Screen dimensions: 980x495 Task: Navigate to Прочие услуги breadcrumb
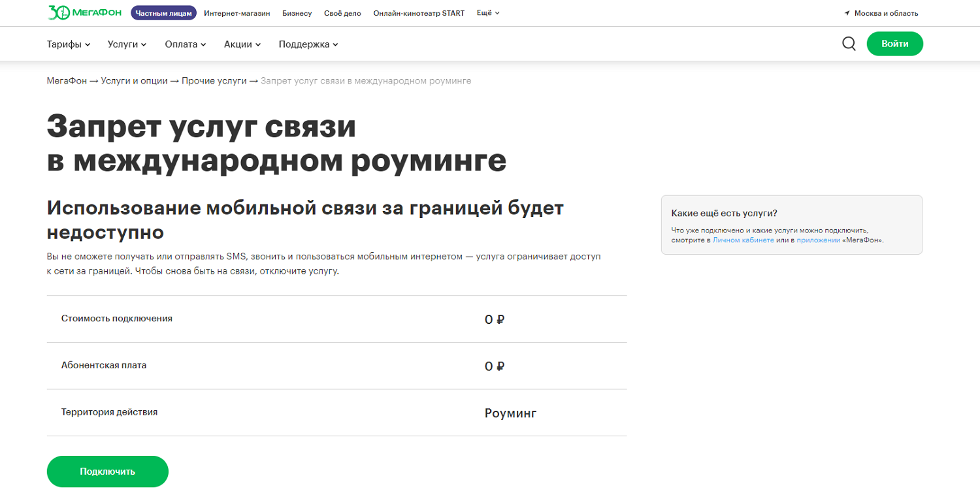pyautogui.click(x=214, y=81)
